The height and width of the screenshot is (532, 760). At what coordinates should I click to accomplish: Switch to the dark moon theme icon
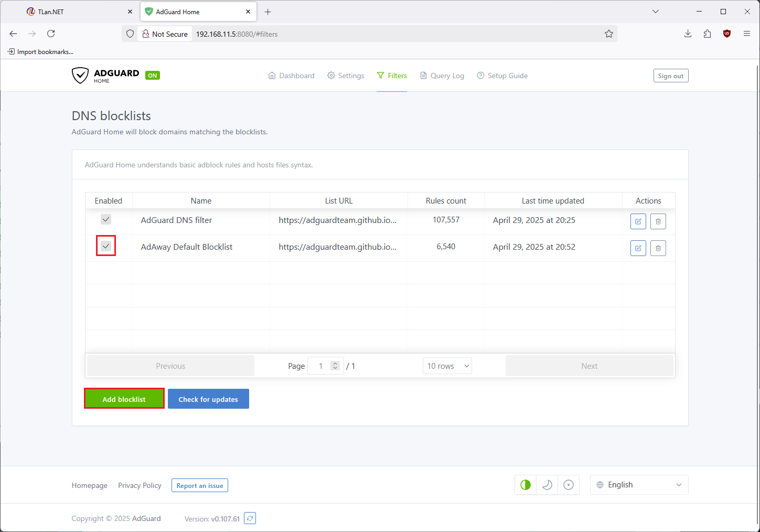tap(547, 485)
